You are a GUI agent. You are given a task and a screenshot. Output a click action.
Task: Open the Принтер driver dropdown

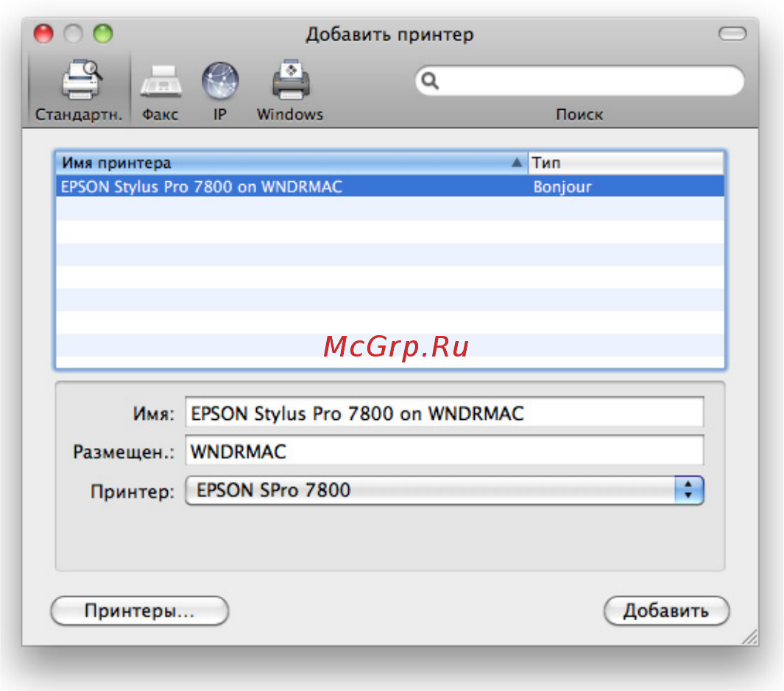[444, 490]
